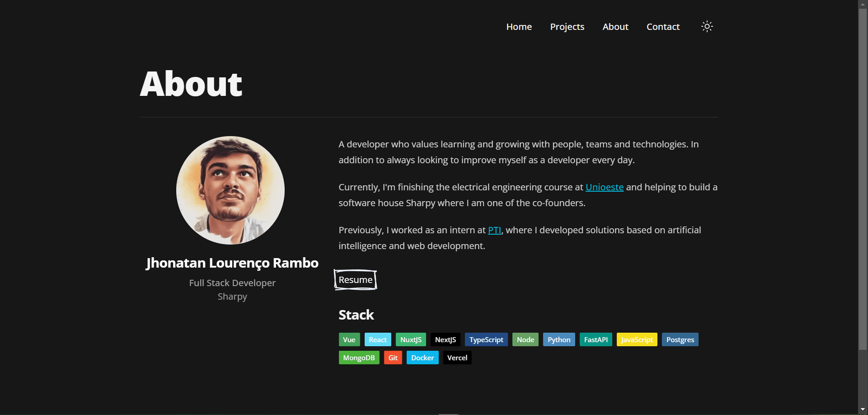Viewport: 868px width, 415px height.
Task: Go to the Projects page
Action: point(567,27)
